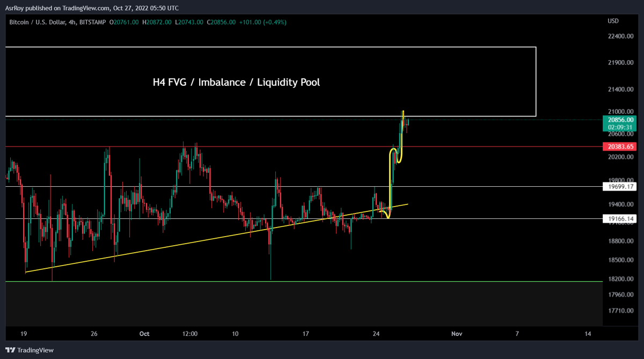This screenshot has height=359, width=644.
Task: Click the 7 date label on time axis
Action: (517, 334)
